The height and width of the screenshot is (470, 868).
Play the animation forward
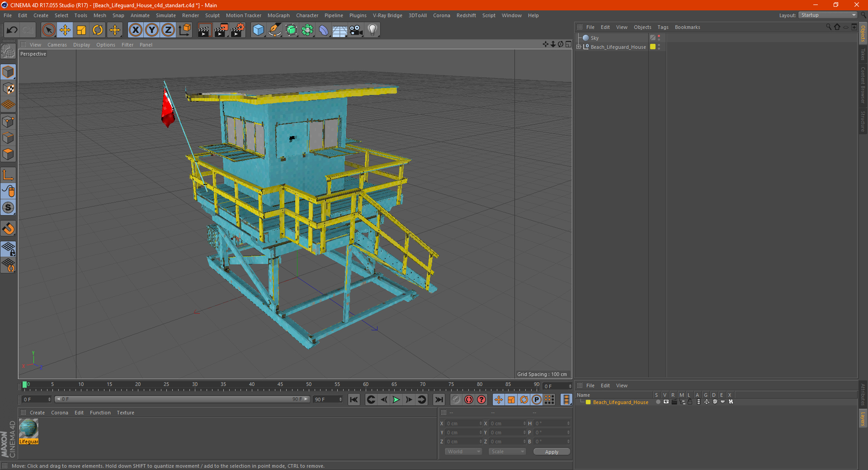tap(396, 399)
